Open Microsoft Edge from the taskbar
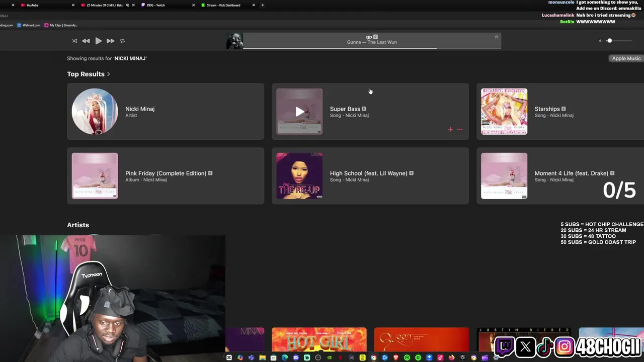 285,357
